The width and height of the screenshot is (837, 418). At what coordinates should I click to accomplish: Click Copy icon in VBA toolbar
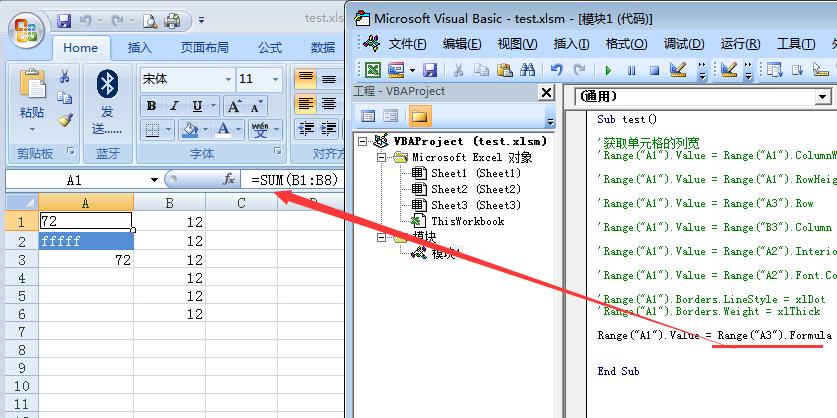pyautogui.click(x=481, y=70)
